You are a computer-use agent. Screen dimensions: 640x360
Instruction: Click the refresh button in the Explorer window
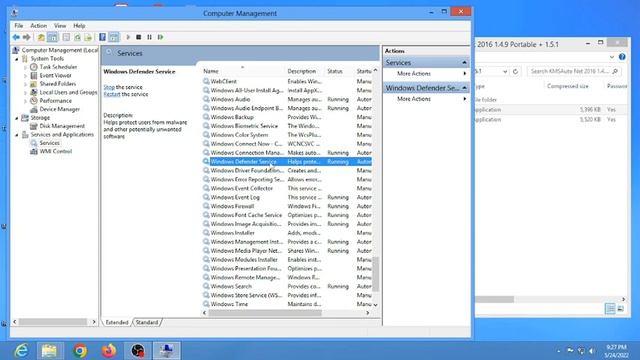click(x=516, y=71)
